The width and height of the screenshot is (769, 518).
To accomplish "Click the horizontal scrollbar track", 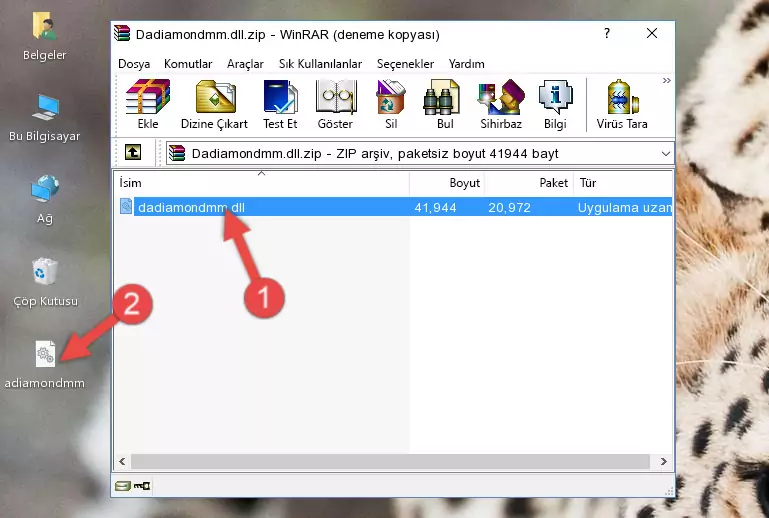I will [390, 461].
